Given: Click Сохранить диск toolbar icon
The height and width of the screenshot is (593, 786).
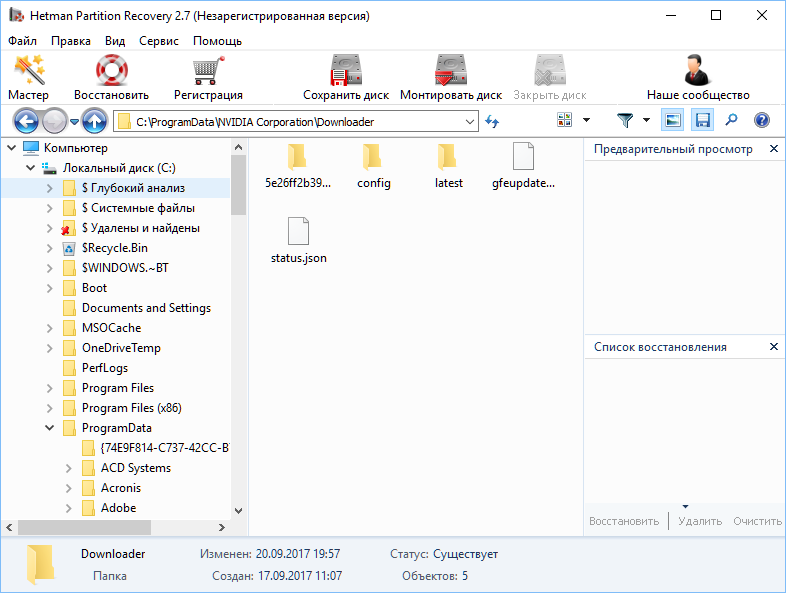Looking at the screenshot, I should tap(346, 71).
